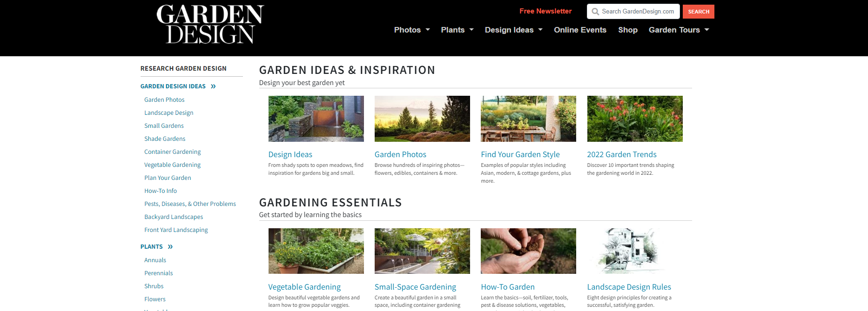Expand the Design Ideas dropdown arrow
This screenshot has width=868, height=311.
(x=540, y=30)
